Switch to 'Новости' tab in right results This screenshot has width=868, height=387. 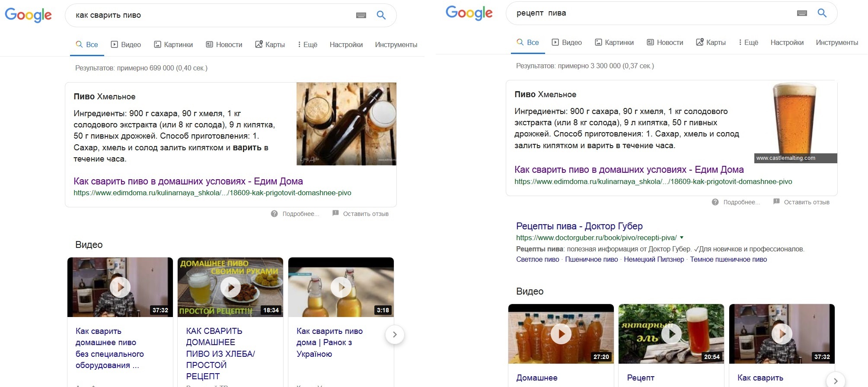click(665, 42)
